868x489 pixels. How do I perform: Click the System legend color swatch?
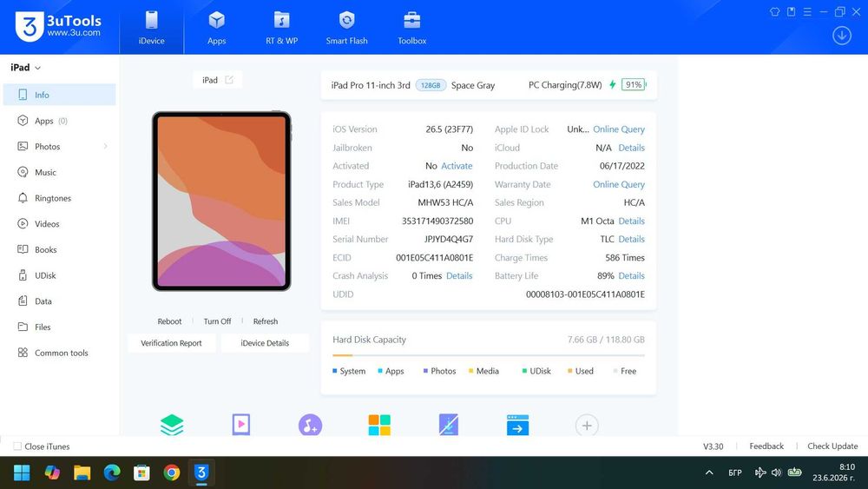tap(334, 371)
